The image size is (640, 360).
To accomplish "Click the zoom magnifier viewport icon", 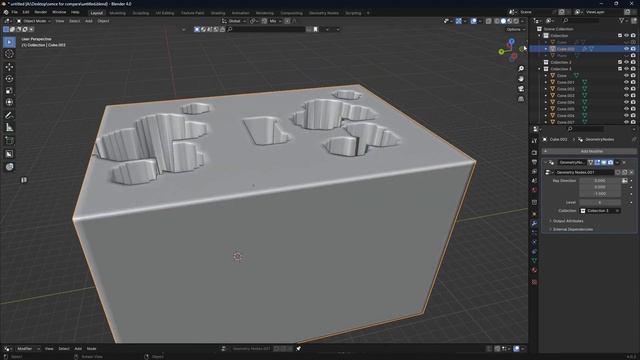I will [x=521, y=69].
